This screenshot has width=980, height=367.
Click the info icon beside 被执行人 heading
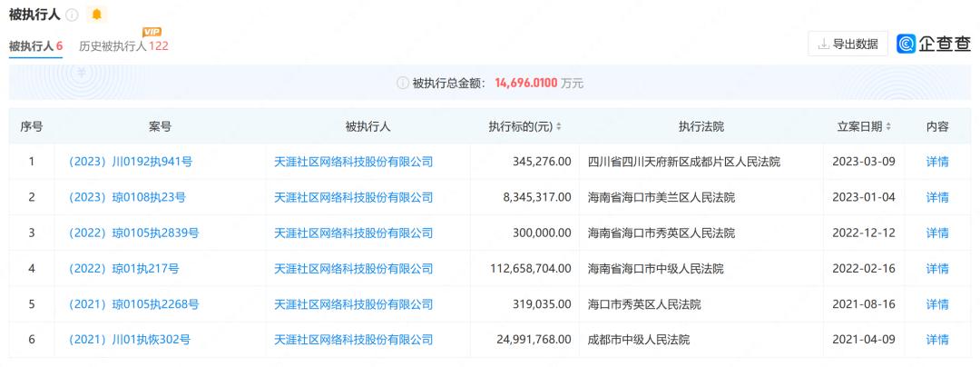pyautogui.click(x=72, y=15)
